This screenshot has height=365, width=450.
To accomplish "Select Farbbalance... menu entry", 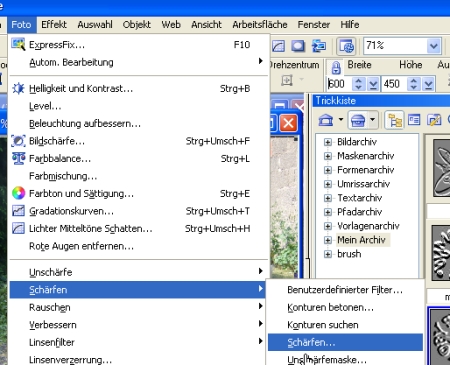I will 138,159.
